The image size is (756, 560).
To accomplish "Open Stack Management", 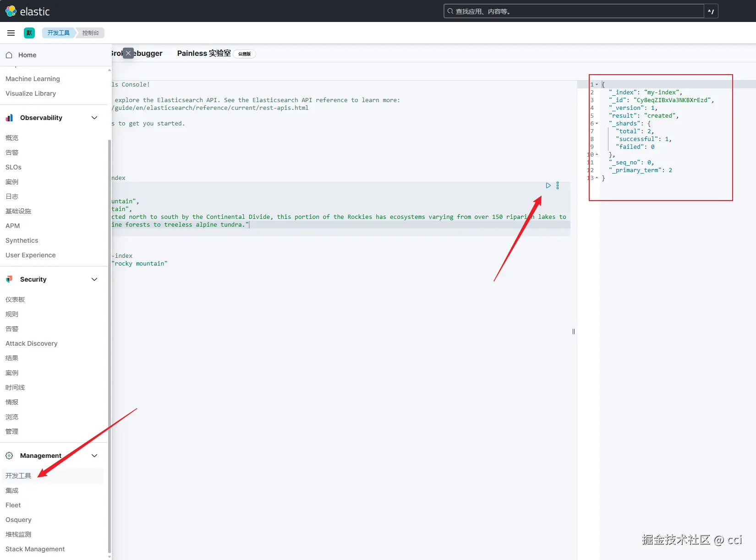I will pyautogui.click(x=35, y=549).
